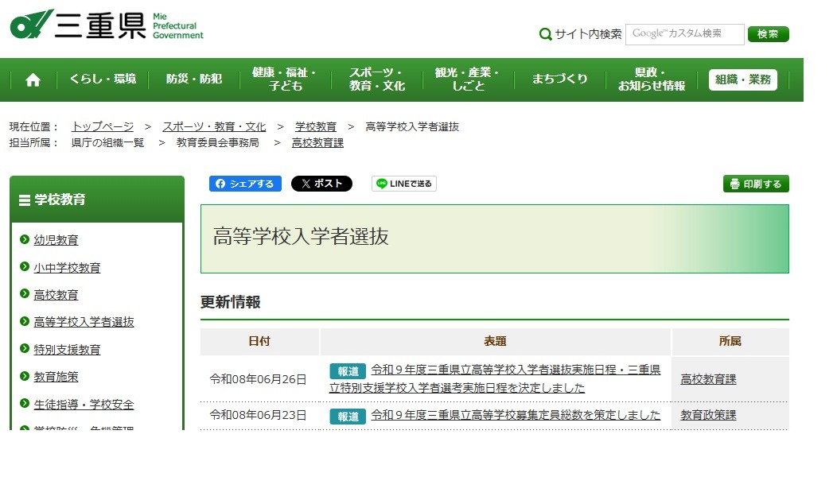Open 令和9年度入学者選抜実施日程 news link
This screenshot has width=833, height=504.
click(495, 378)
